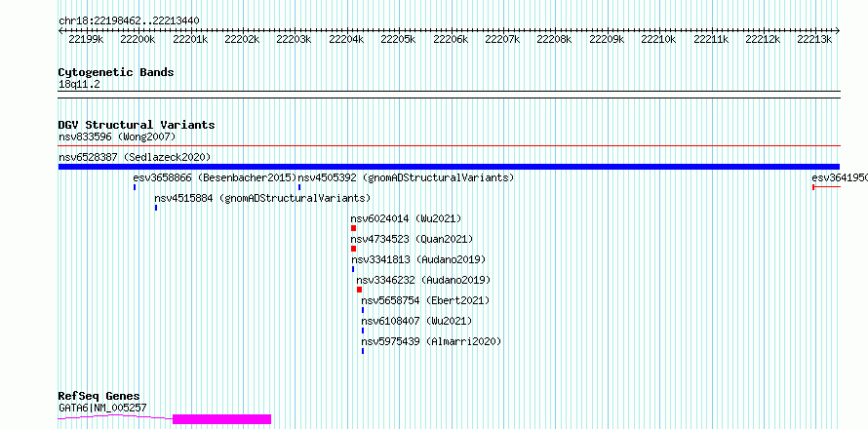The image size is (868, 429).
Task: Click the red nsv4734523 variant block
Action: 354,249
